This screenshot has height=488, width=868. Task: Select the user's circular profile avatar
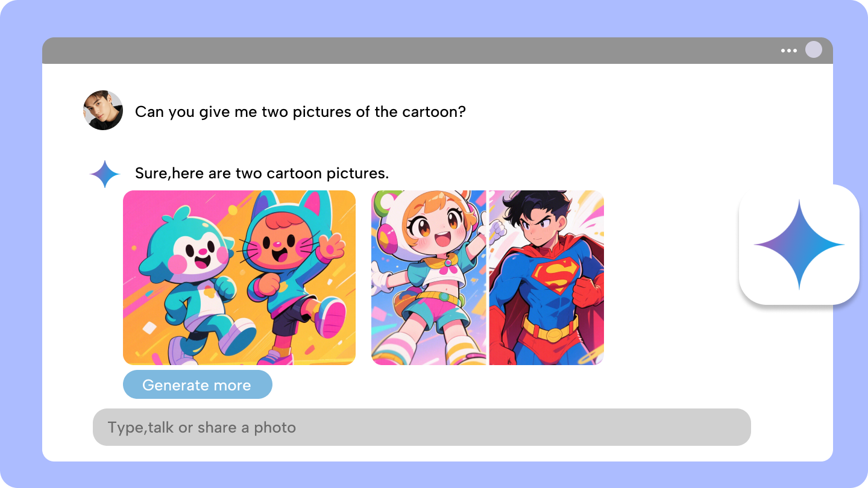point(103,110)
